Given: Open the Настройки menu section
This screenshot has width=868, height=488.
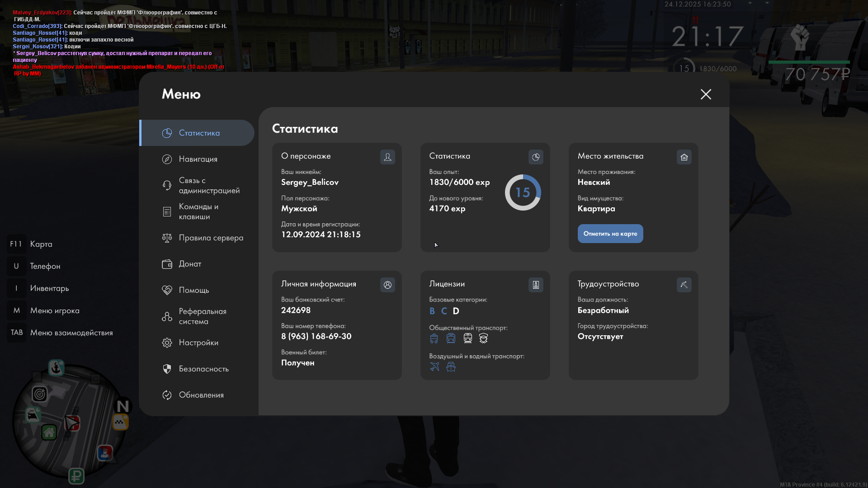Looking at the screenshot, I should point(198,343).
